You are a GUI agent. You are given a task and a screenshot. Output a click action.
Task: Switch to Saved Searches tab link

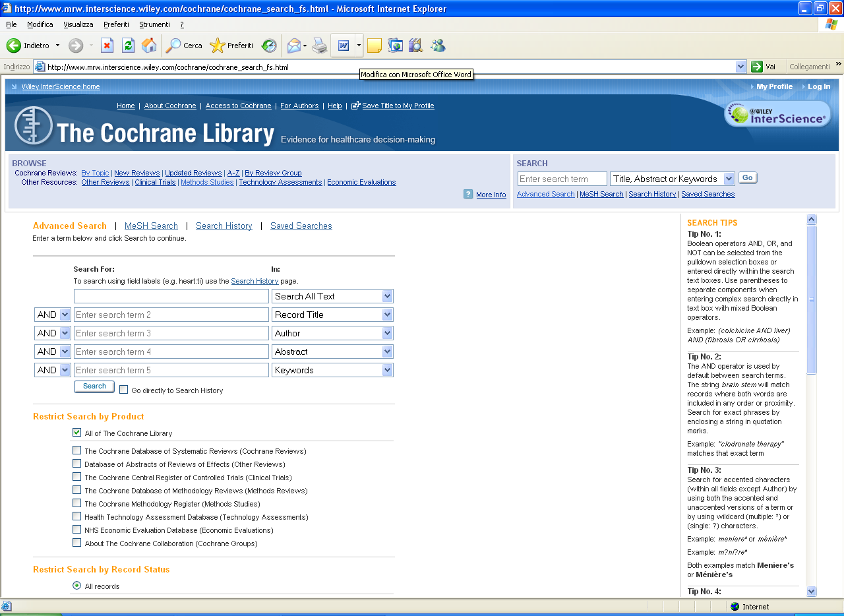(x=301, y=226)
